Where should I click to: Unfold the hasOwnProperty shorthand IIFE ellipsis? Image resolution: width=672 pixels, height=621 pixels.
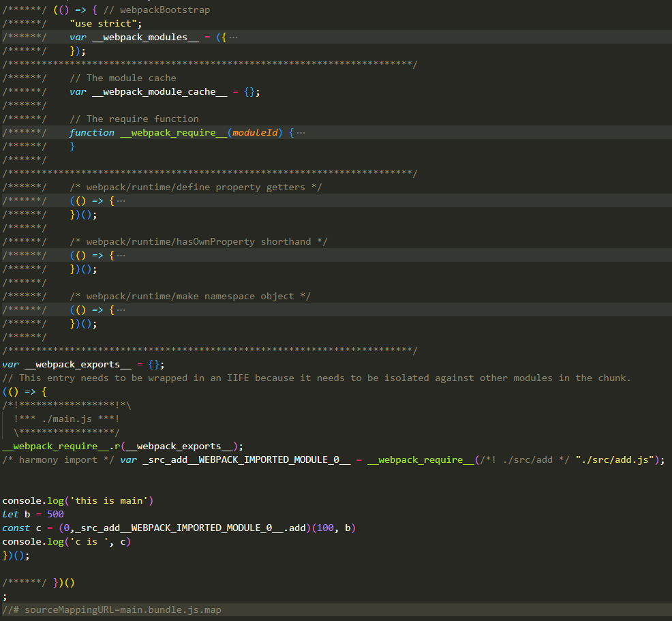coord(121,256)
